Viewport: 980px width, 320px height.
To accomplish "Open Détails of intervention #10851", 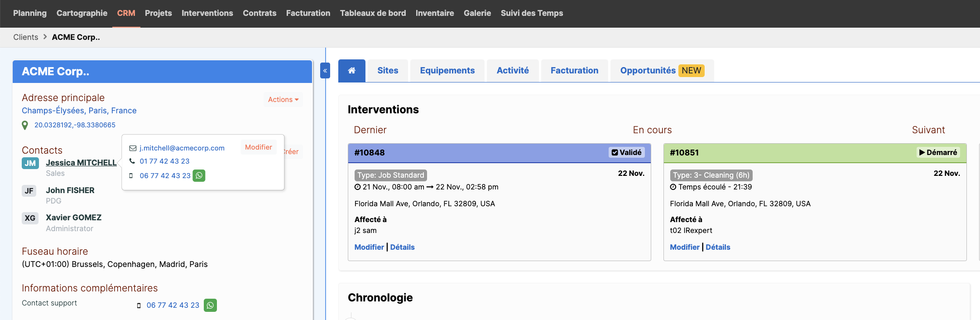I will point(718,247).
